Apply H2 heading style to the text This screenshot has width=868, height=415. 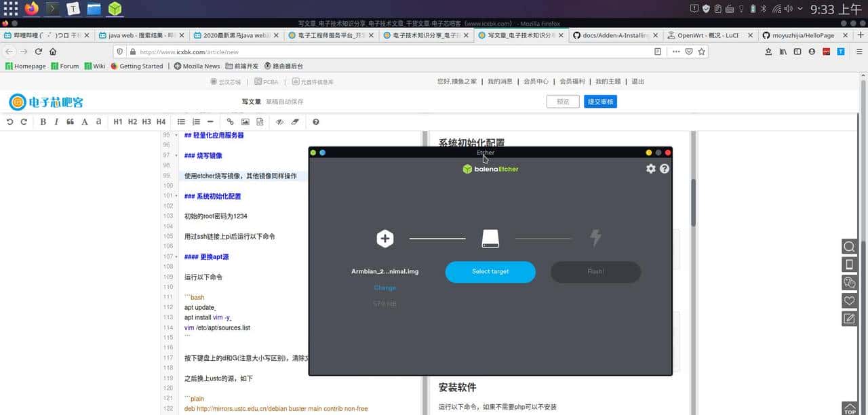coord(132,122)
